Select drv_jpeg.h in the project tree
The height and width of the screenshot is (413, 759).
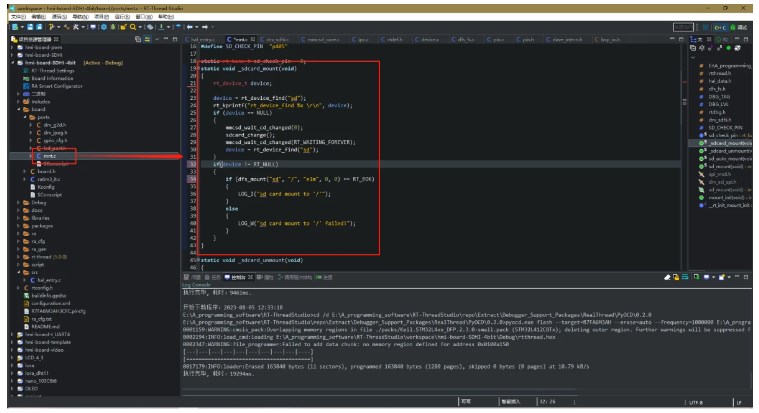tap(55, 133)
